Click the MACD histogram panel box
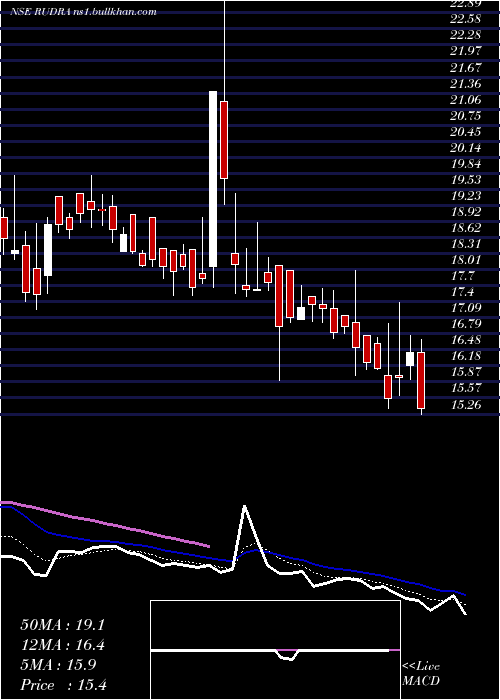Screen dimensions: 500x700 275,650
